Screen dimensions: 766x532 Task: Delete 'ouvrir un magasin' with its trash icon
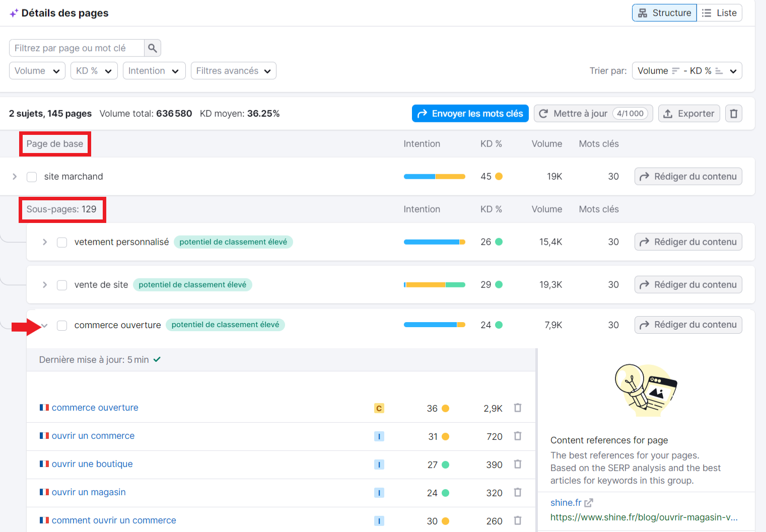tap(517, 492)
